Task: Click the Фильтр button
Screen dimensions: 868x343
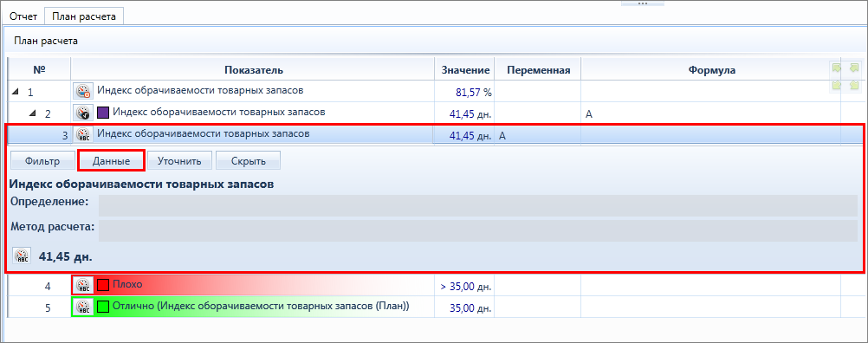Action: point(42,161)
